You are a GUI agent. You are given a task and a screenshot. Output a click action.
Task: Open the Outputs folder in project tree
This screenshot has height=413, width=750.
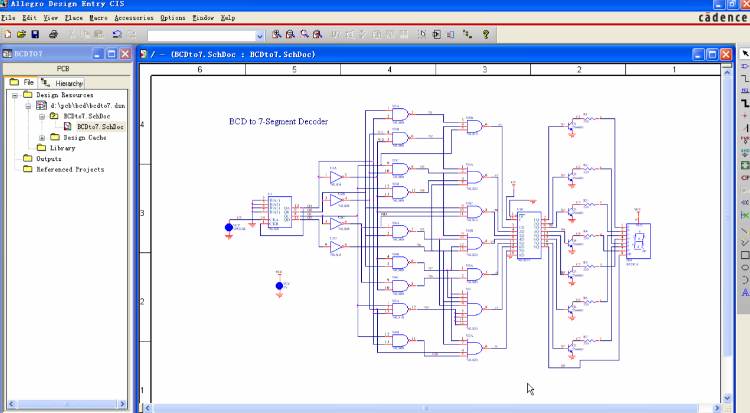click(48, 159)
